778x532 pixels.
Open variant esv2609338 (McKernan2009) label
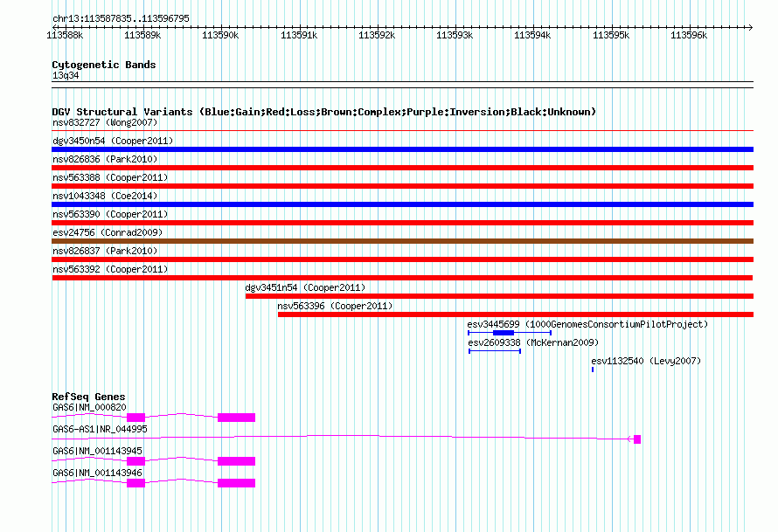(x=533, y=342)
